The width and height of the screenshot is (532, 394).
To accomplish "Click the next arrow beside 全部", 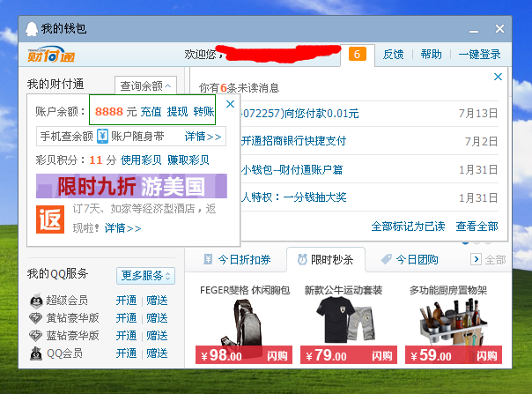I will [x=476, y=259].
